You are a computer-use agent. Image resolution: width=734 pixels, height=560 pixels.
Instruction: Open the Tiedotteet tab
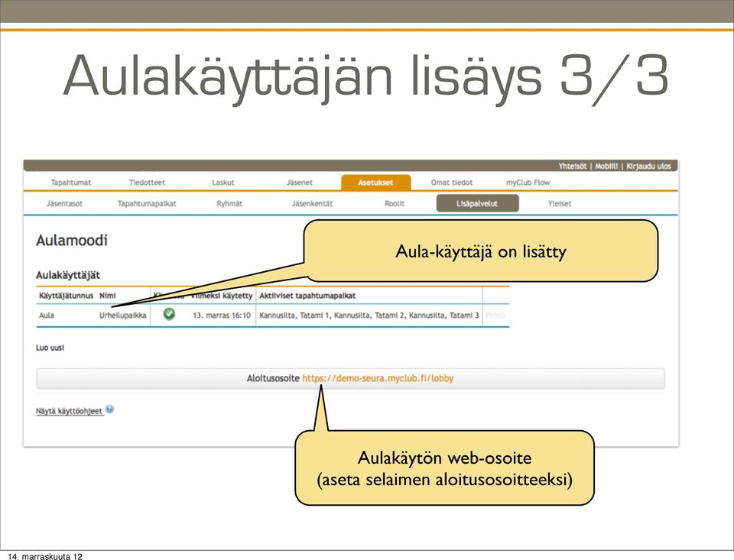(147, 183)
